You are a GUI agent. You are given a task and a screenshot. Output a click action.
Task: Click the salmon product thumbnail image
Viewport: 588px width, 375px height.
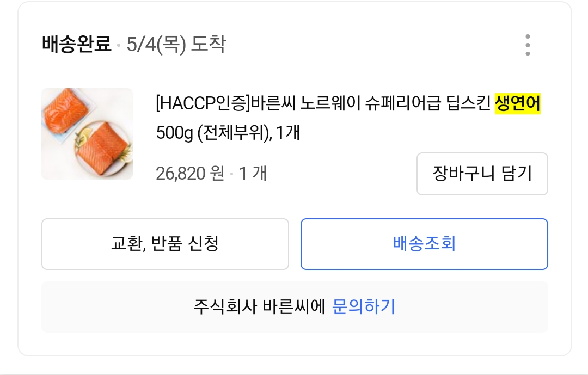[87, 134]
